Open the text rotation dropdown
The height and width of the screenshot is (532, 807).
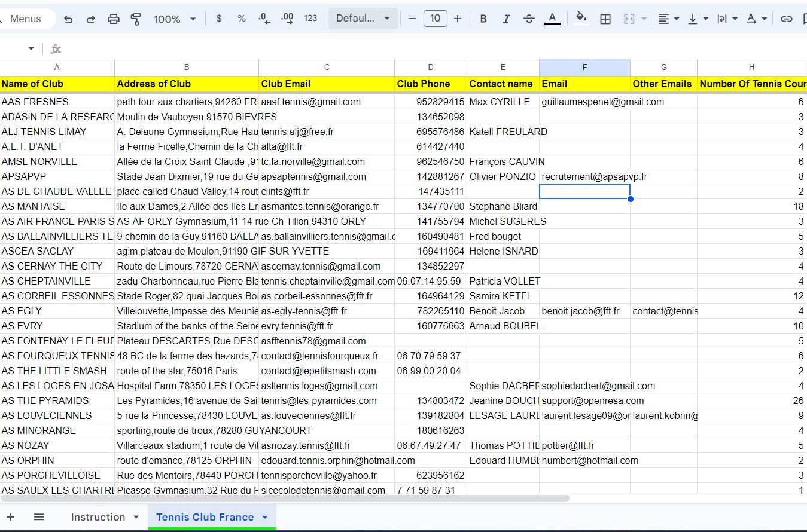coord(757,19)
